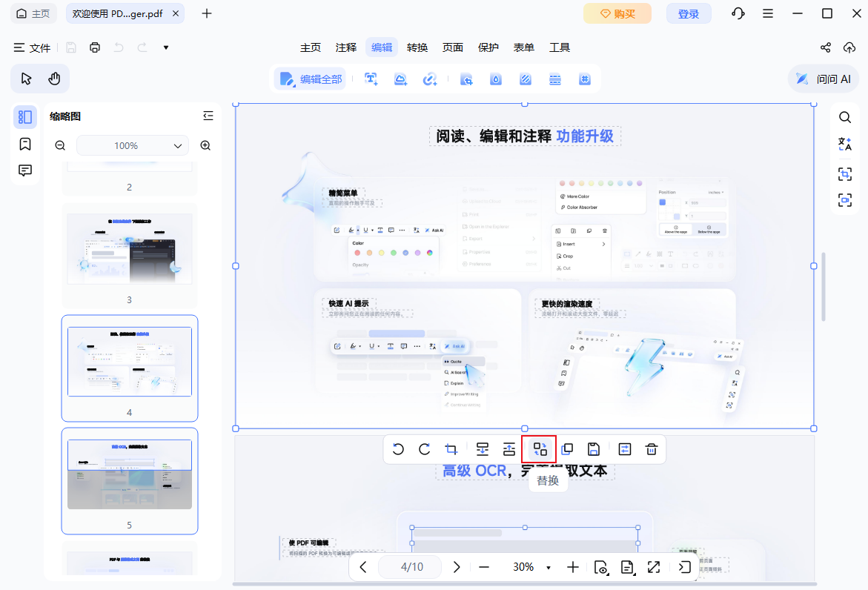This screenshot has width=868, height=590.
Task: Switch to the 主页 home window tab
Action: click(34, 13)
